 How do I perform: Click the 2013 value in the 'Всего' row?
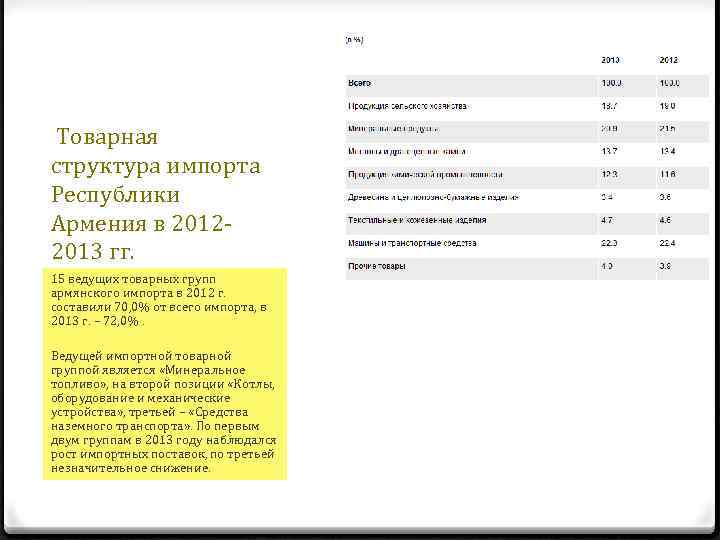tap(612, 83)
